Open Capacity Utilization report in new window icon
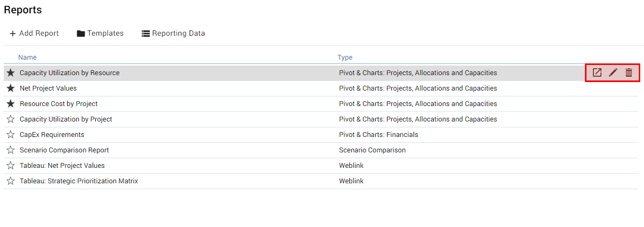This screenshot has width=644, height=227. coord(597,72)
